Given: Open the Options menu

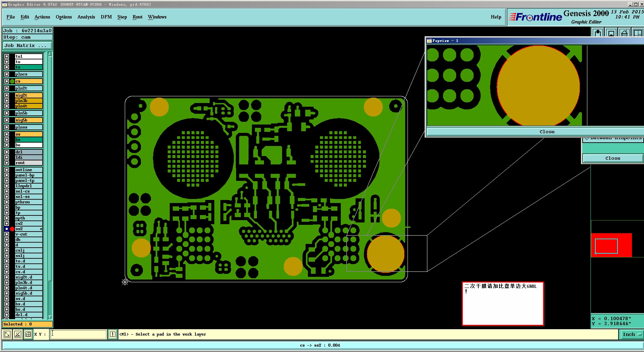Looking at the screenshot, I should (64, 17).
